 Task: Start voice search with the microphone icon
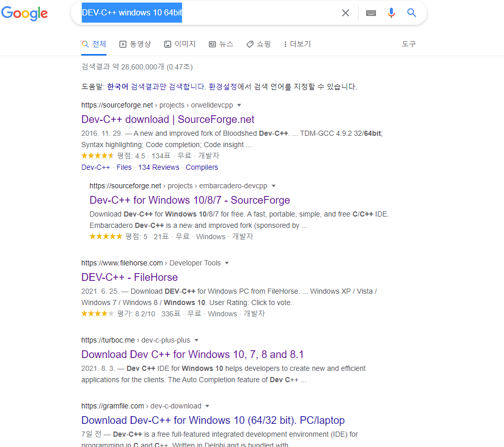391,13
